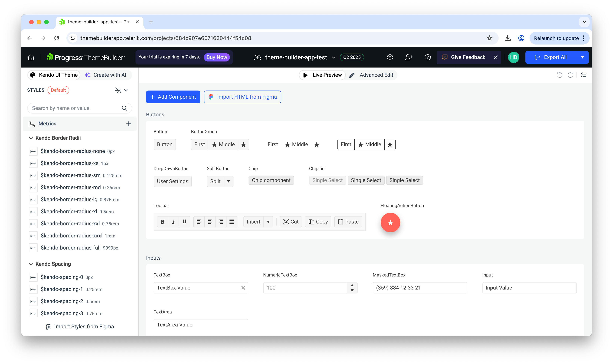Bookmark this page with star icon

(x=489, y=38)
